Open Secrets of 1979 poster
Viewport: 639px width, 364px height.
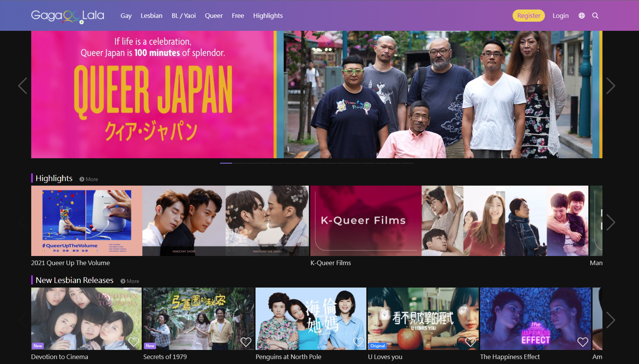click(x=198, y=319)
